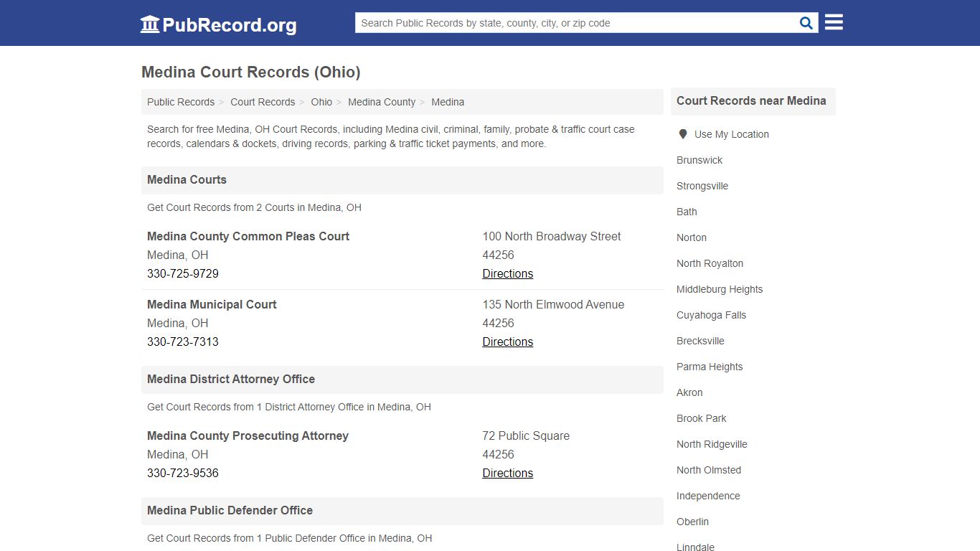Click 'Get Court Records from 1 Public Defender' text
980x551 pixels.
[x=289, y=538]
